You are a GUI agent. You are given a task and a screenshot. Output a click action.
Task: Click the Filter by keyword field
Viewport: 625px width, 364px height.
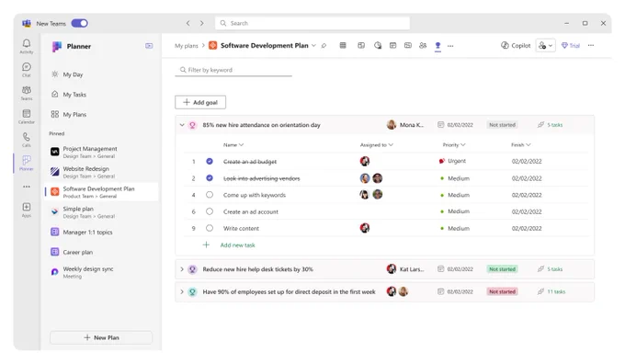click(233, 70)
